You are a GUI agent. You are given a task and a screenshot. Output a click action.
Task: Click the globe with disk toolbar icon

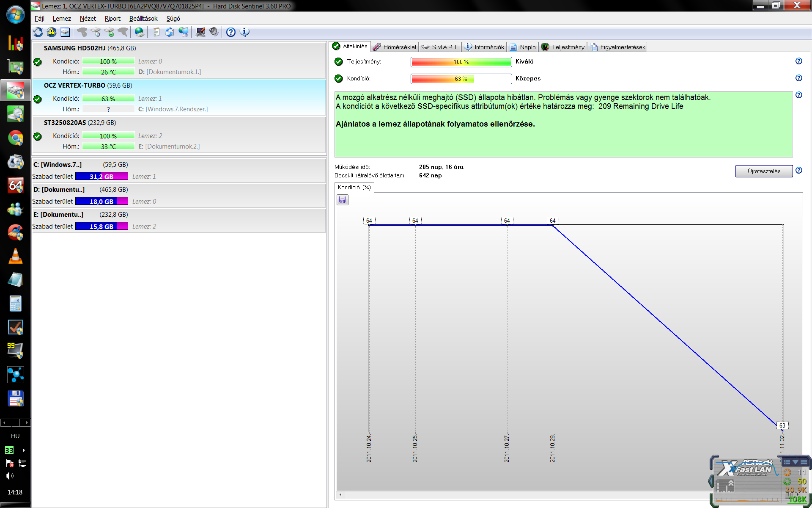click(139, 32)
